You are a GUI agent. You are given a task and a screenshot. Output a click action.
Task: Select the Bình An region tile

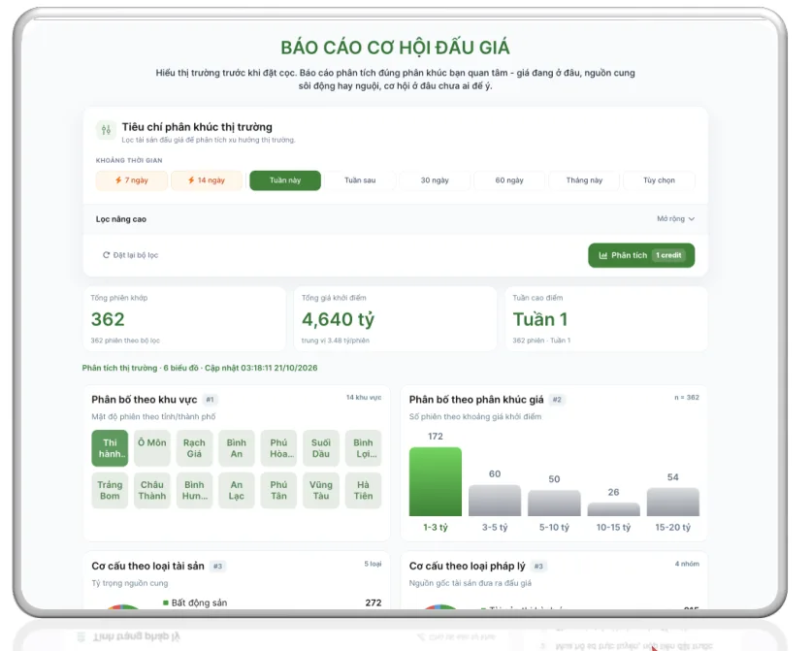[237, 448]
